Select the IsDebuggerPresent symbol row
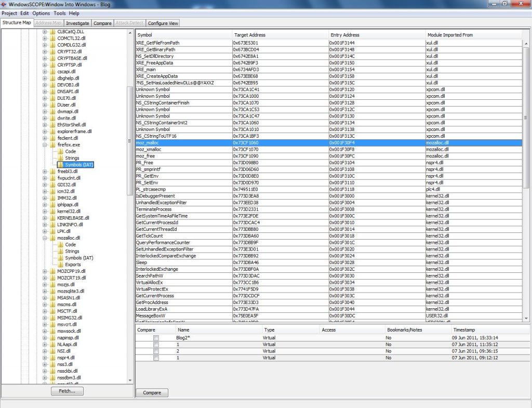532x408 pixels. click(x=328, y=196)
